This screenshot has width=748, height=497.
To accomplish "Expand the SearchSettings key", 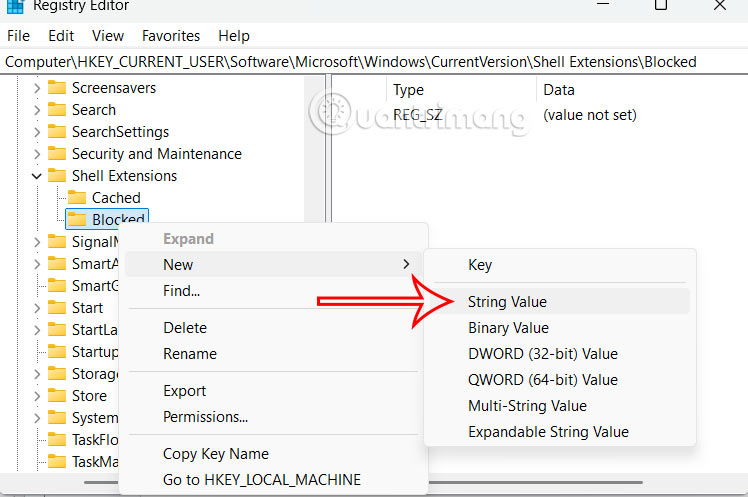I will coord(37,132).
